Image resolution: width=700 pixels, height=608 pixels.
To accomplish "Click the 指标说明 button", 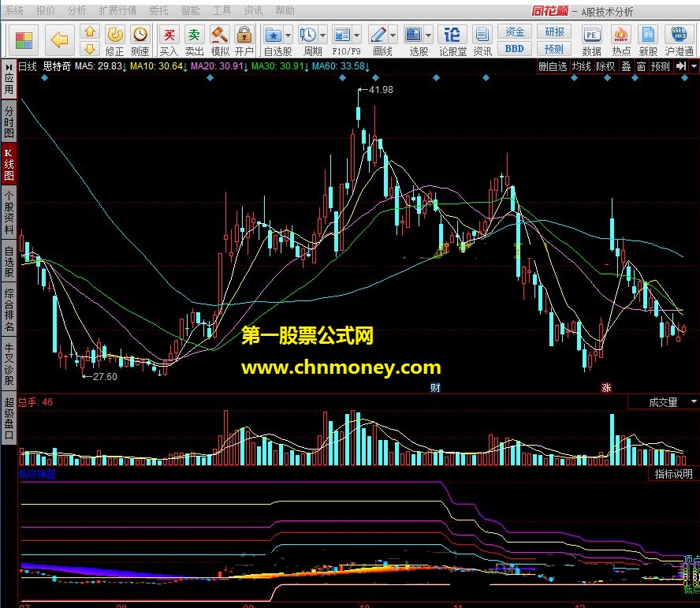I will click(x=673, y=473).
